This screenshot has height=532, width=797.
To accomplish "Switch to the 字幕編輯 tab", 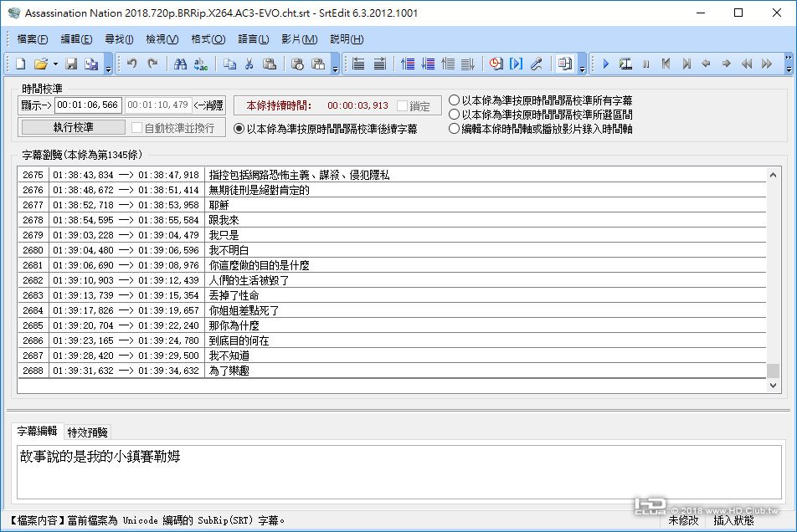I will coord(37,431).
